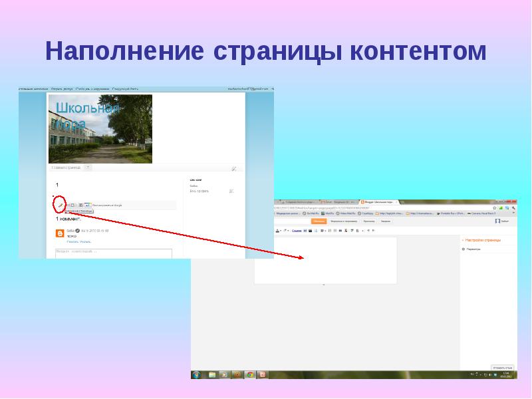Open the text color dropdown in the editor toolbar

[x=285, y=230]
